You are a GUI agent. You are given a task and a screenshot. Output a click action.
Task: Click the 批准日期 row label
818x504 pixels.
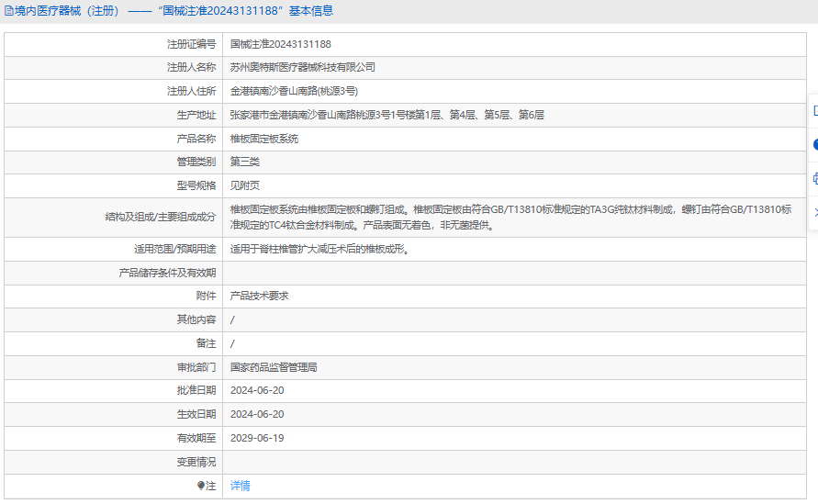(196, 390)
